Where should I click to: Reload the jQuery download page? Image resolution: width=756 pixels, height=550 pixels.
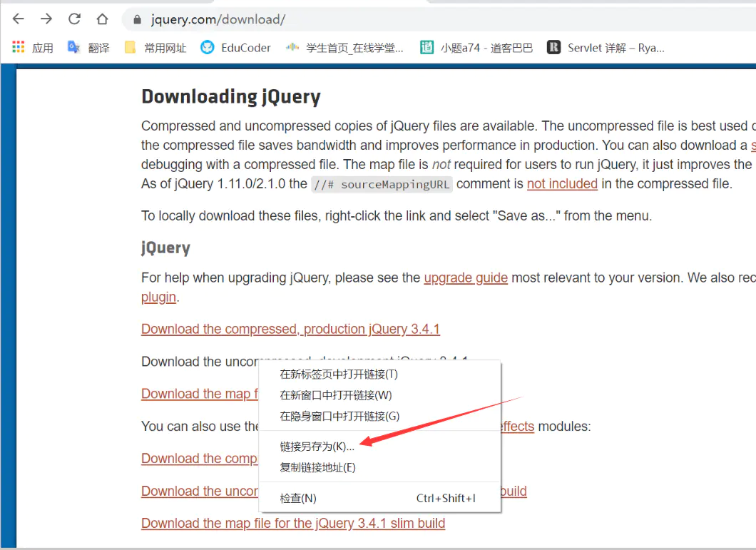(74, 19)
